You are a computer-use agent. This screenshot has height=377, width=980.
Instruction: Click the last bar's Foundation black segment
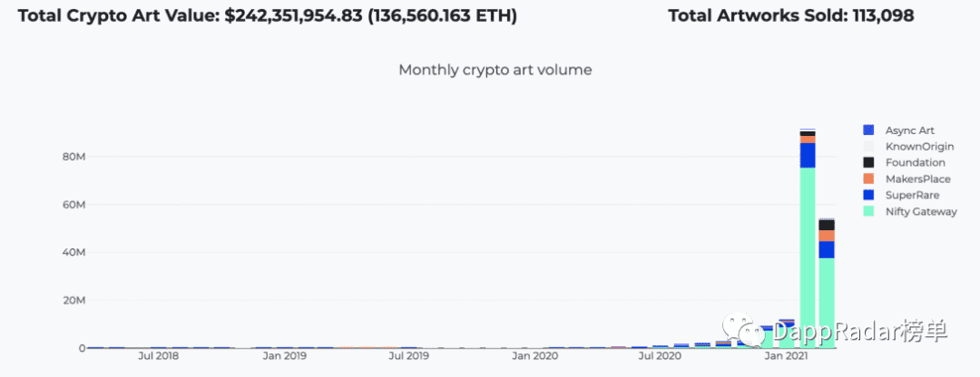[x=827, y=225]
